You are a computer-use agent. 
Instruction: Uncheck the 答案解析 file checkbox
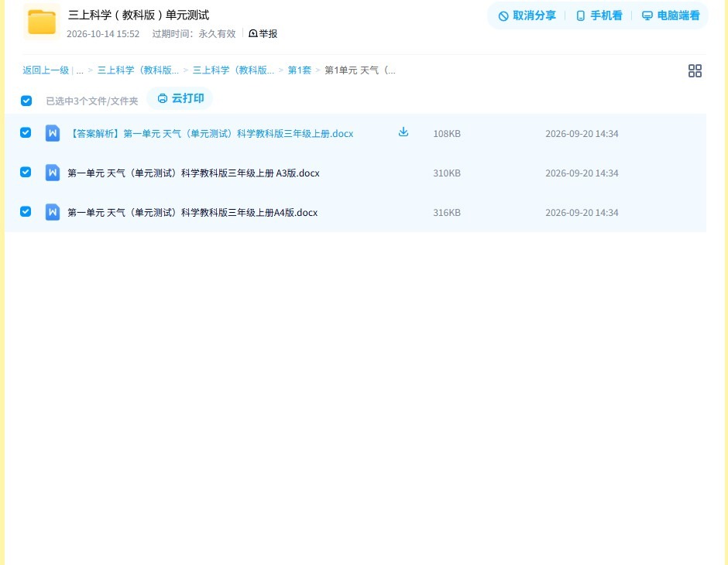[x=26, y=132]
